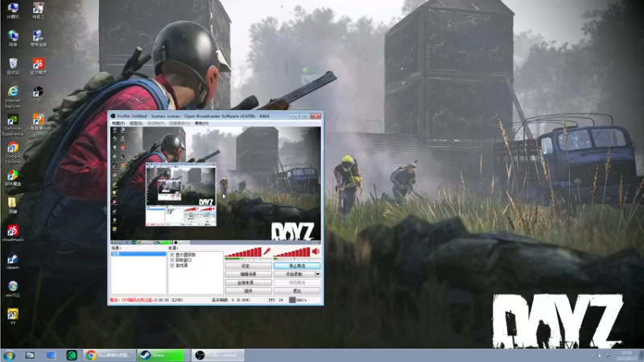Toggle the 获取窗口 source checkbox

pyautogui.click(x=172, y=260)
